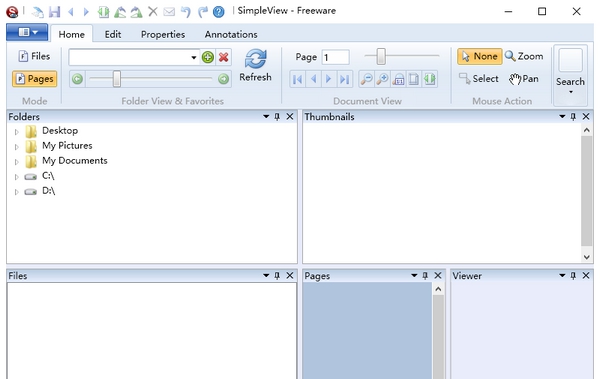Remove favorite with red X icon
The height and width of the screenshot is (379, 600).
pyautogui.click(x=223, y=57)
